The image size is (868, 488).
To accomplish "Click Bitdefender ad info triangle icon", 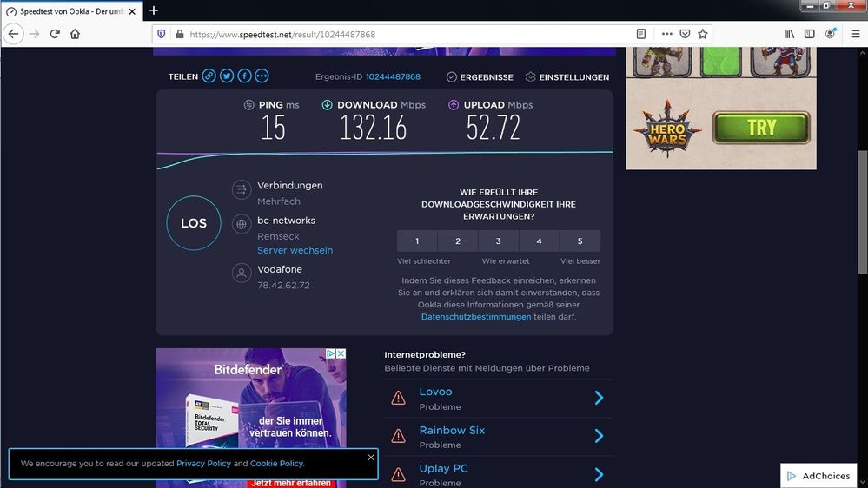I will click(x=330, y=353).
